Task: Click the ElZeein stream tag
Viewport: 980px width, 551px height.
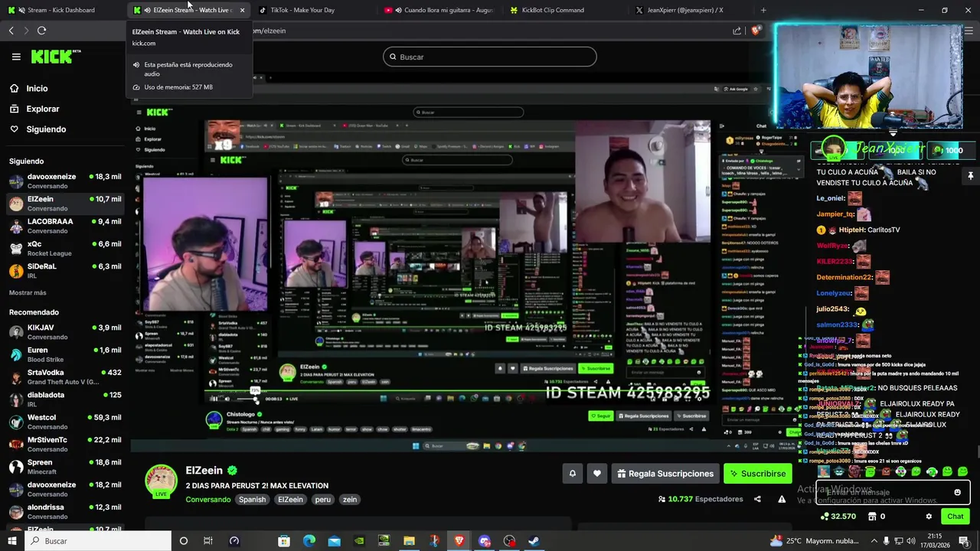Action: click(290, 500)
